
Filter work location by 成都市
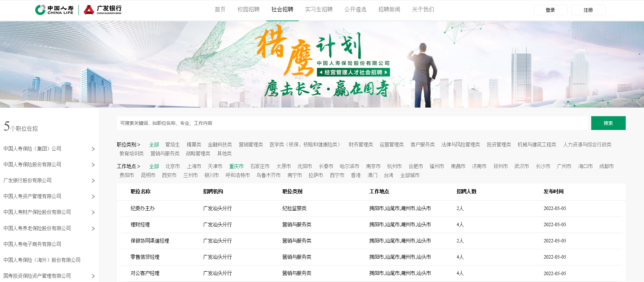tap(606, 166)
